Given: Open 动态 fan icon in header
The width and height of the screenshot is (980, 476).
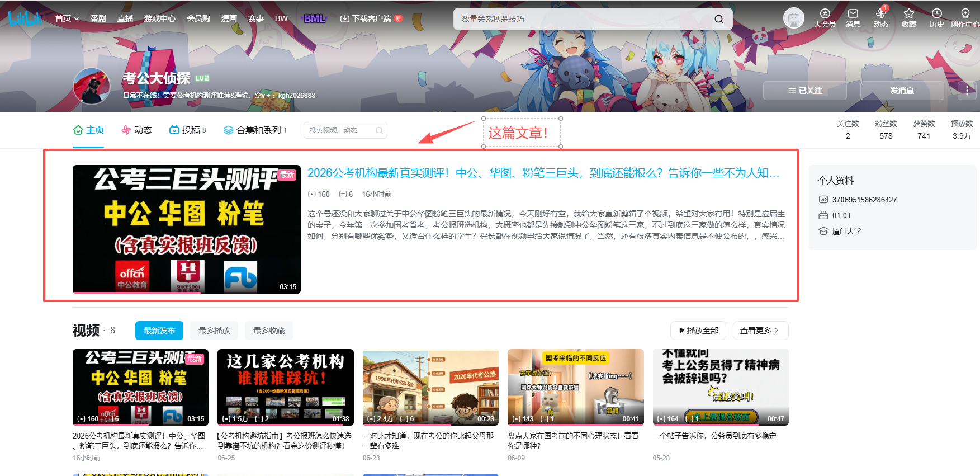Looking at the screenshot, I should tap(881, 18).
